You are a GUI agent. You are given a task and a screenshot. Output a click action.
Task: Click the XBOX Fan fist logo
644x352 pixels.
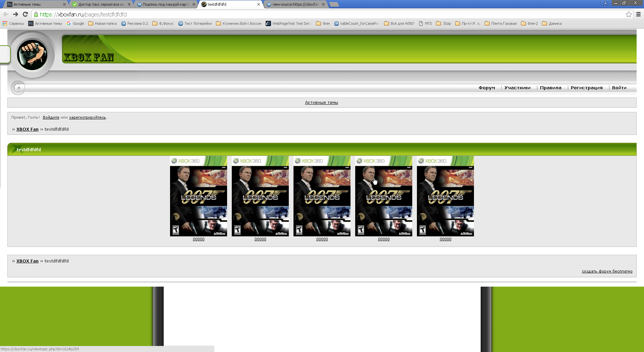32,55
